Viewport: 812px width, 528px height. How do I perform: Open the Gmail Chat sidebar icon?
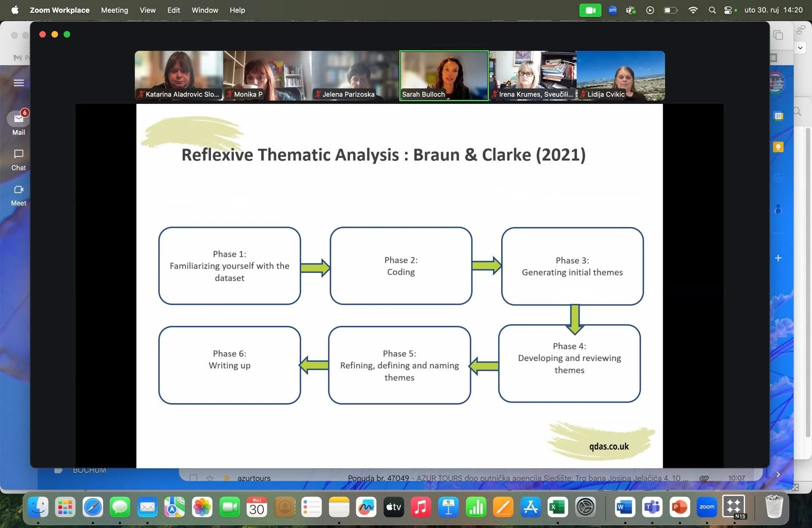pos(19,154)
